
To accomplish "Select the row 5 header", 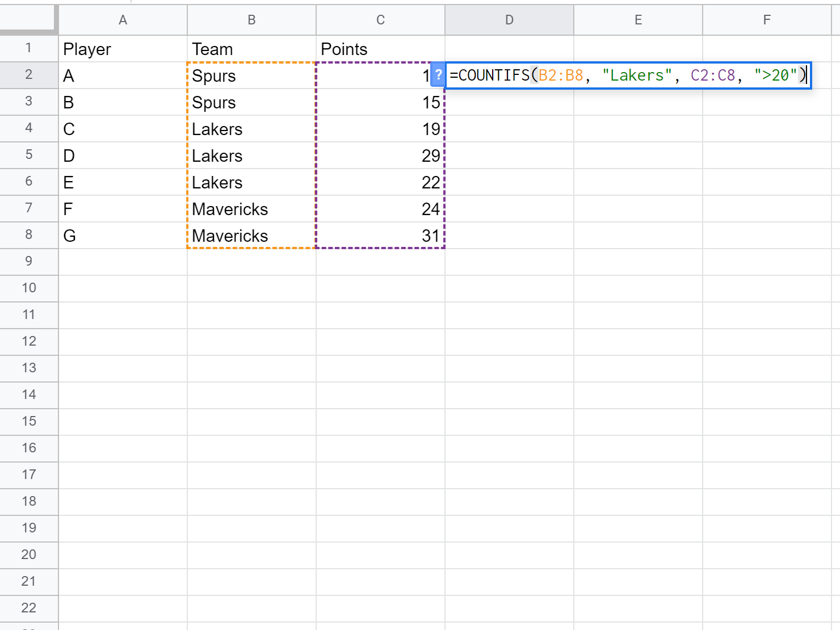I will pos(29,155).
